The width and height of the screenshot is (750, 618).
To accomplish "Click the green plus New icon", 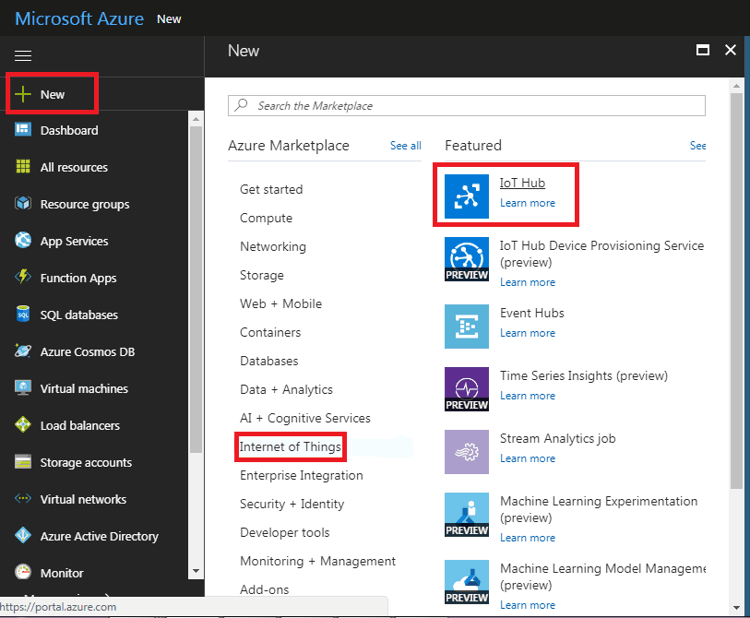I will click(x=22, y=94).
